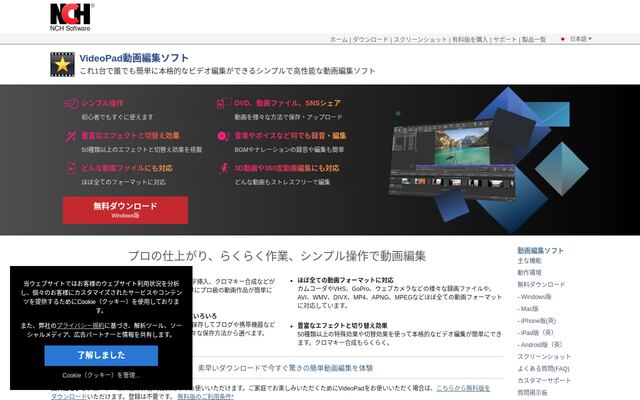Screen dimensions: 640x400
Task: Open 無料ダウンロード in sidebar
Action: 541,284
